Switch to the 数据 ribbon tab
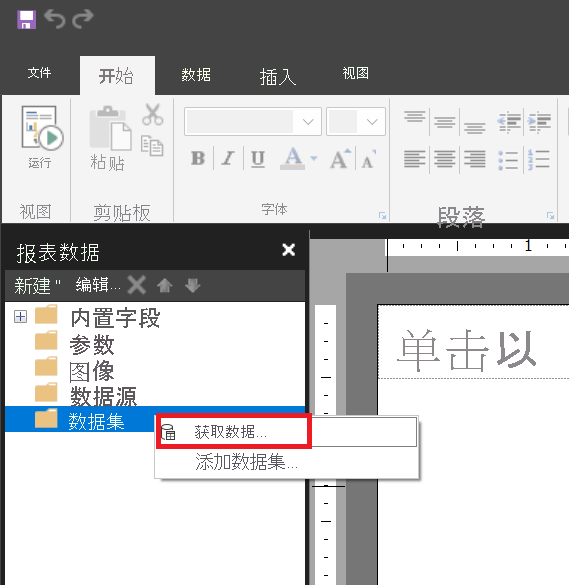The image size is (569, 585). 196,75
